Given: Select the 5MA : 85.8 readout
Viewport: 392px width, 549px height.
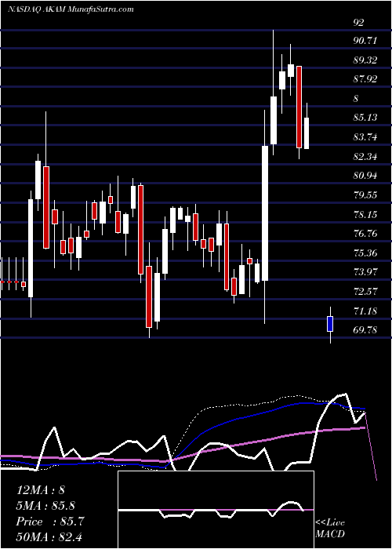Looking at the screenshot, I should pos(45,506).
